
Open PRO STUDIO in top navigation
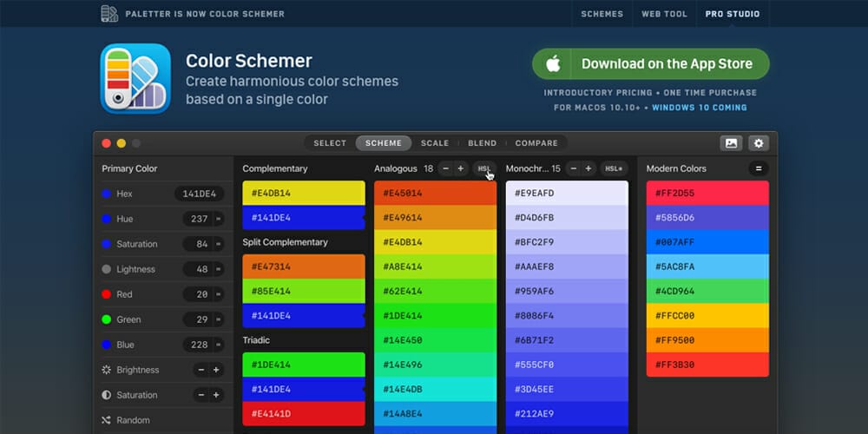[x=733, y=14]
